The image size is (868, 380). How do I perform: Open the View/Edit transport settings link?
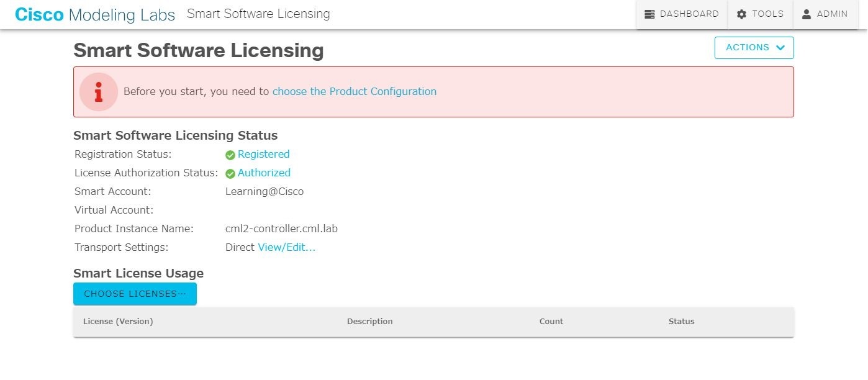[286, 247]
